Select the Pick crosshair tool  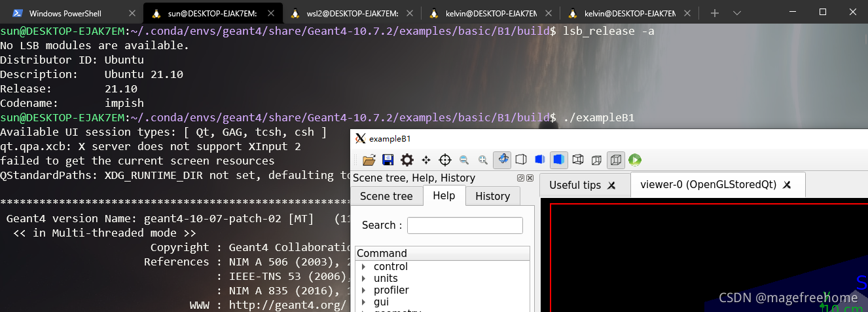click(x=445, y=160)
